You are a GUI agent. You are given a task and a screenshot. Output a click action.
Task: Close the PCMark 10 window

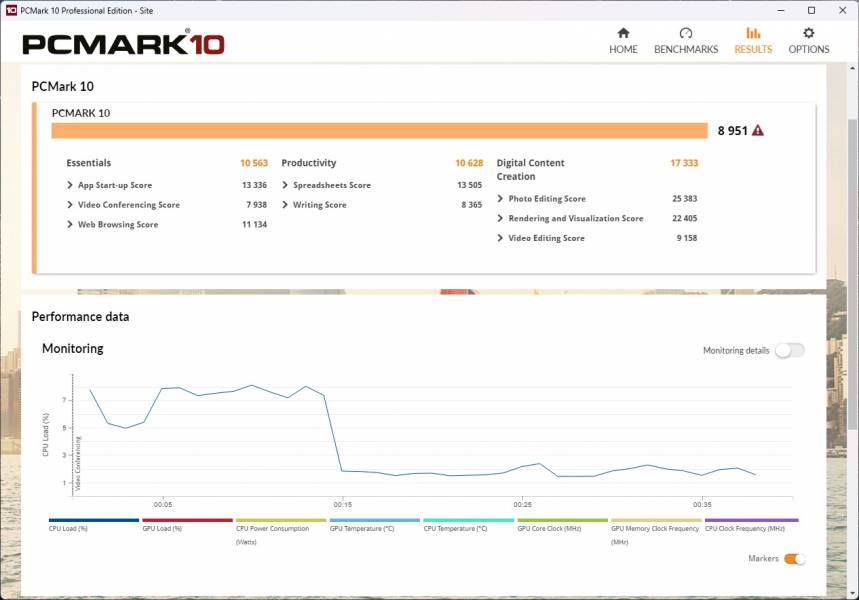coord(843,10)
